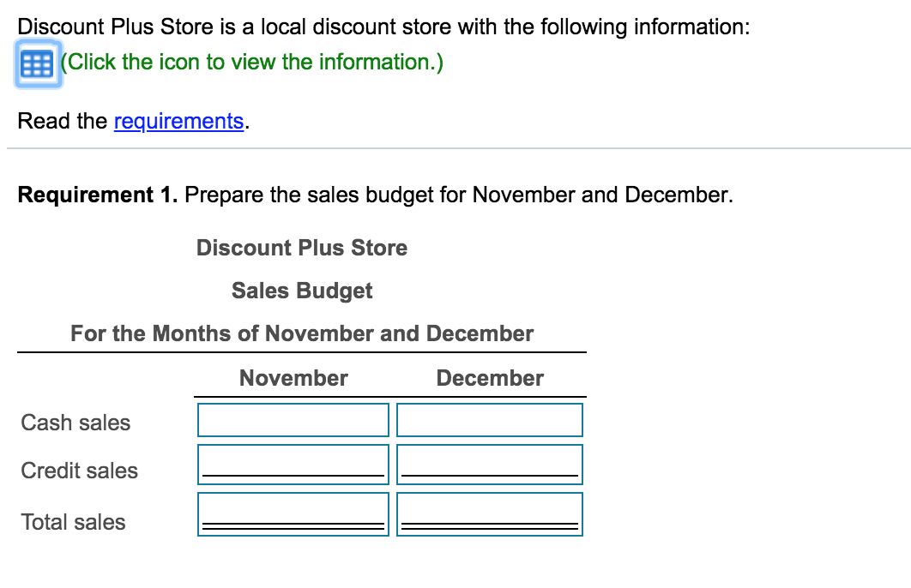911x588 pixels.
Task: Select the Credit sales row label
Action: click(79, 471)
